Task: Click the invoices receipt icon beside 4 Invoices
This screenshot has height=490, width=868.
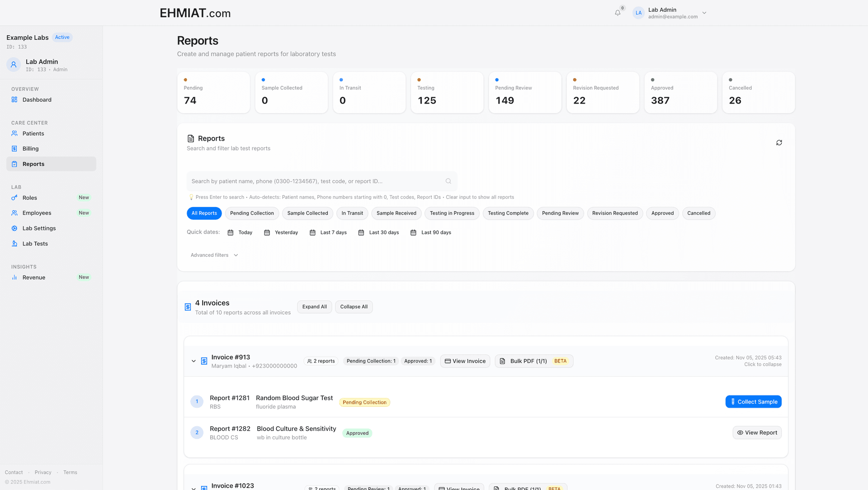Action: point(188,307)
